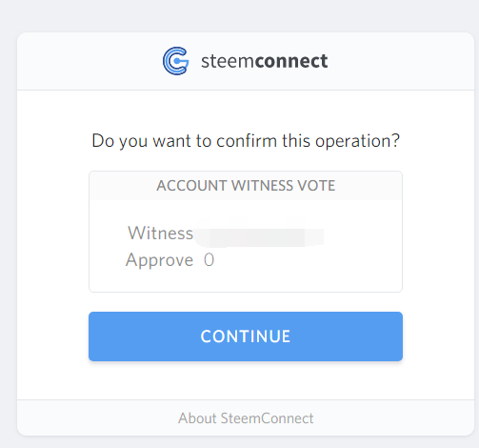
Task: Select the steemconnect wordmark text
Action: [x=265, y=61]
